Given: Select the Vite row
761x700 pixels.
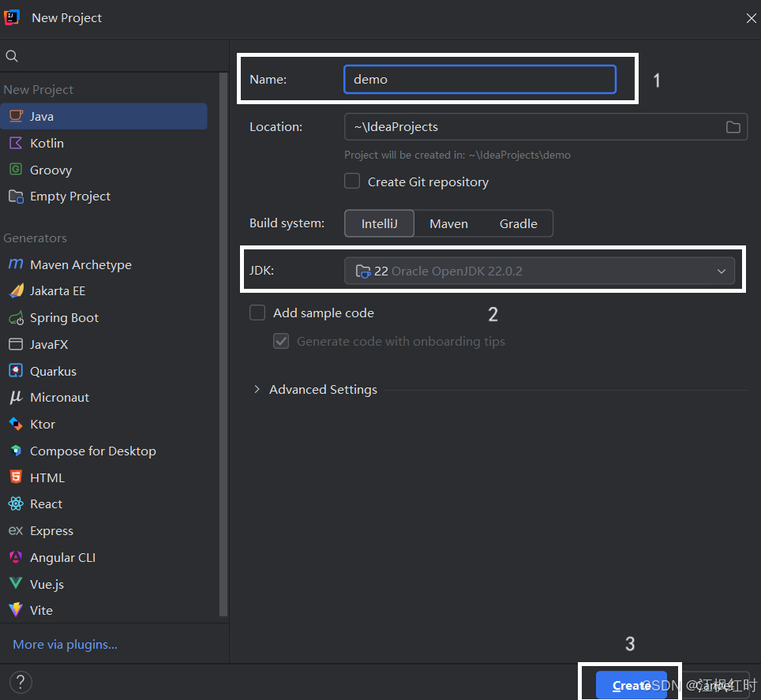Looking at the screenshot, I should [104, 610].
